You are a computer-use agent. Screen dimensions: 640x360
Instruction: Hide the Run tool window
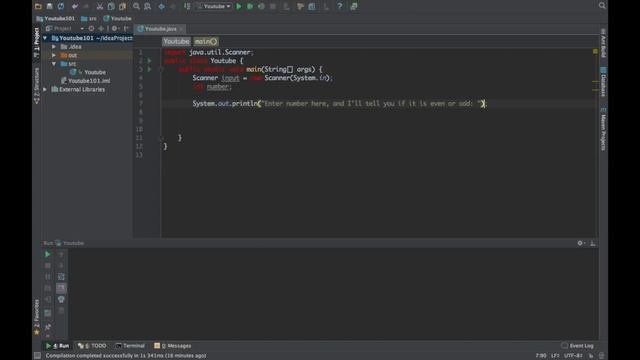pos(593,243)
